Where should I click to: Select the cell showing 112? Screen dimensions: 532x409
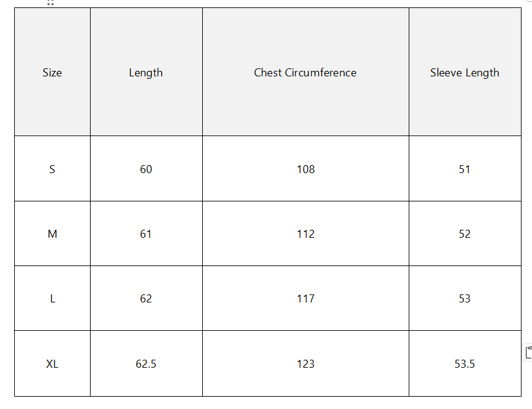[x=305, y=234]
